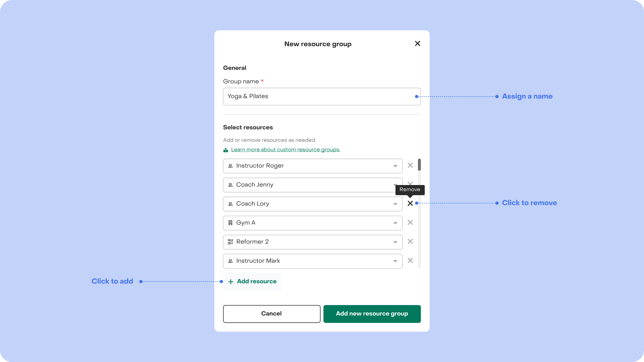Click the gift icon beside Learn more link
The image size is (644, 362).
point(226,150)
